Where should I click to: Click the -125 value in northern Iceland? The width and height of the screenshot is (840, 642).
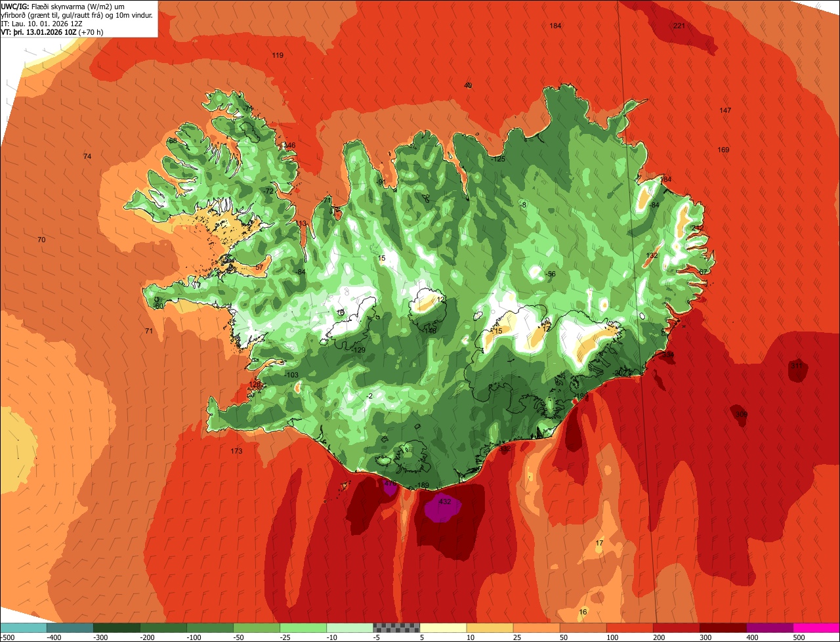(x=498, y=159)
